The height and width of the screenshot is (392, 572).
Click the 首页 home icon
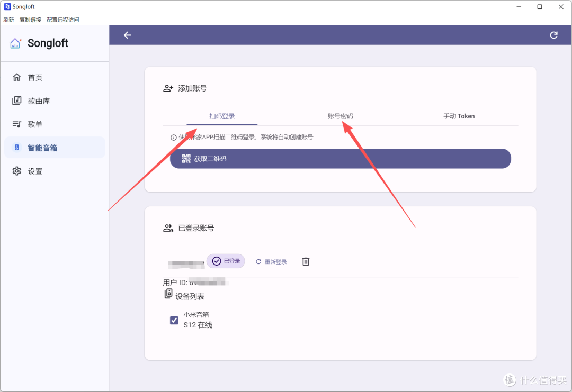pos(17,77)
